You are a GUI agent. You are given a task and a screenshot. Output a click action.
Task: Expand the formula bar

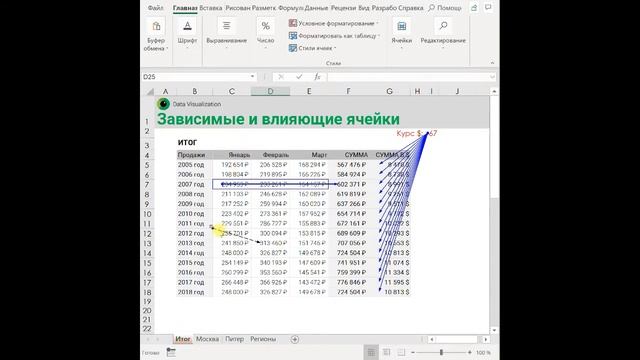[x=492, y=77]
